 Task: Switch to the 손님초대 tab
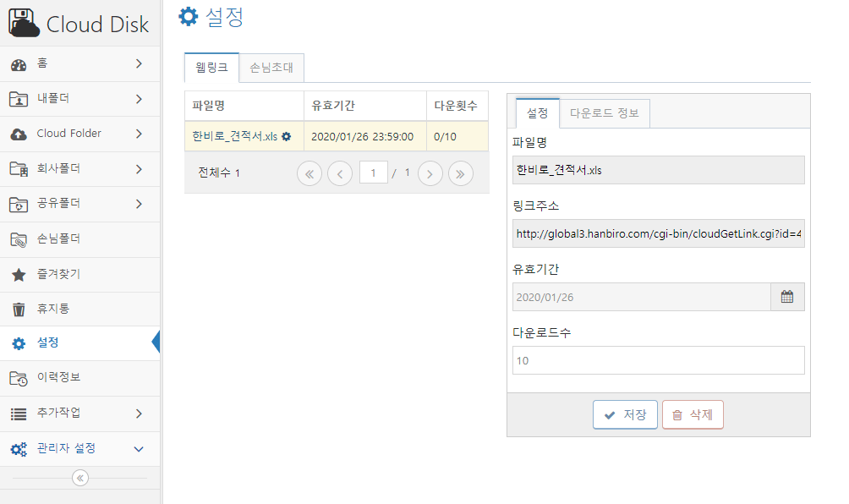pyautogui.click(x=271, y=68)
